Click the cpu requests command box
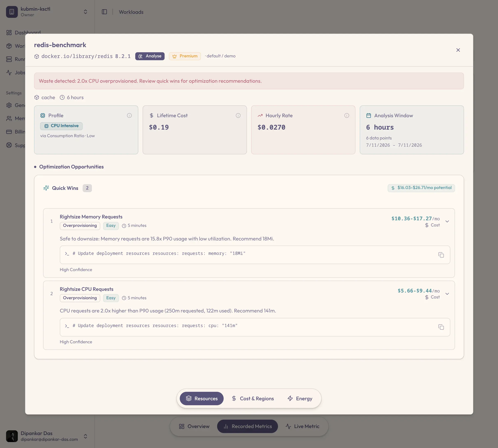498x448 pixels. pos(255,327)
